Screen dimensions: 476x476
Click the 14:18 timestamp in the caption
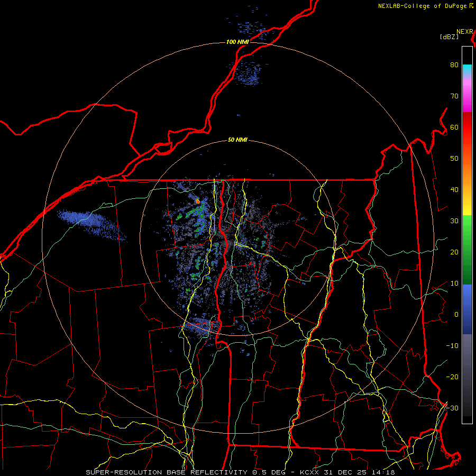click(x=383, y=472)
